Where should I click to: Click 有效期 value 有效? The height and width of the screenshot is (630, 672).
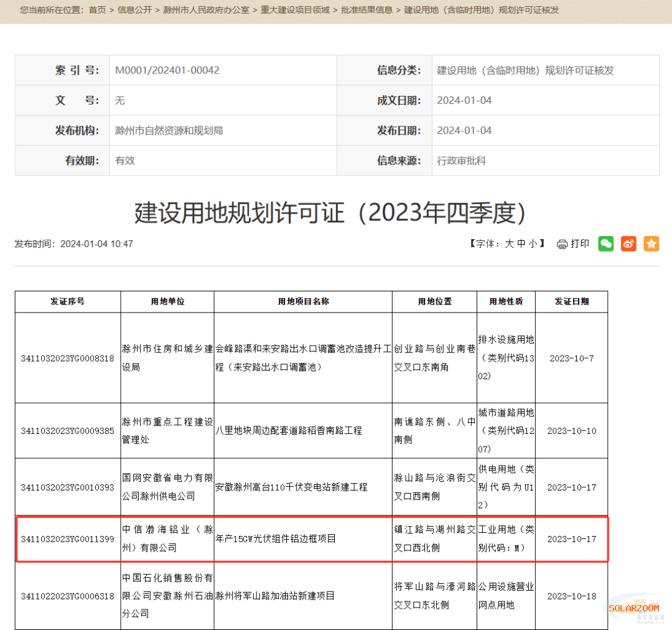124,161
